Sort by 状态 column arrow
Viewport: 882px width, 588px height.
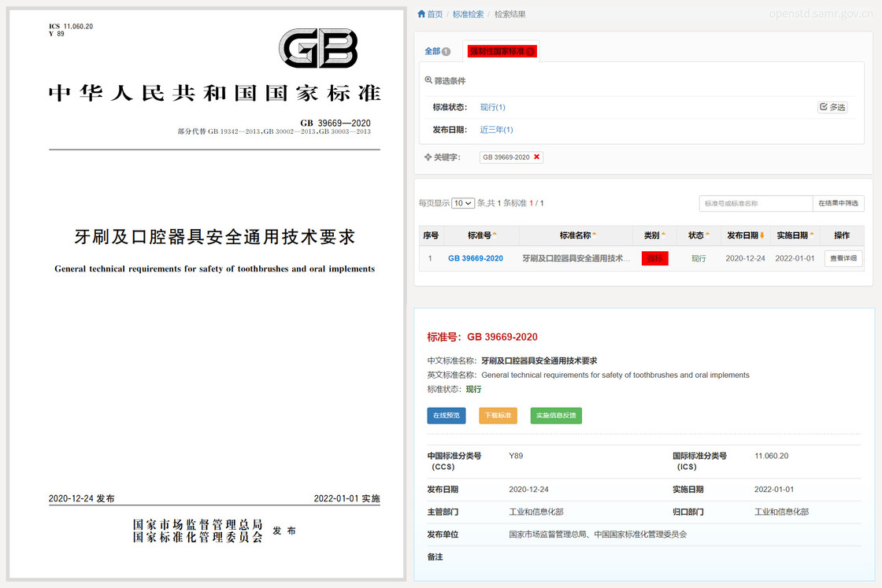(707, 235)
